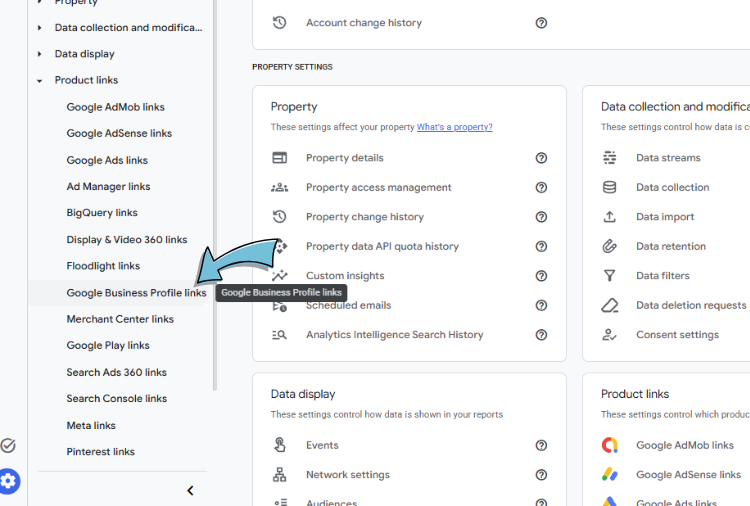
Task: Open Consent settings option
Action: click(677, 335)
